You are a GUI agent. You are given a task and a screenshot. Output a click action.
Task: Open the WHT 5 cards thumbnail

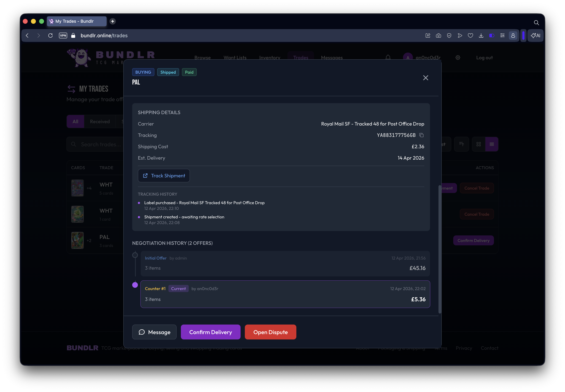coord(77,188)
